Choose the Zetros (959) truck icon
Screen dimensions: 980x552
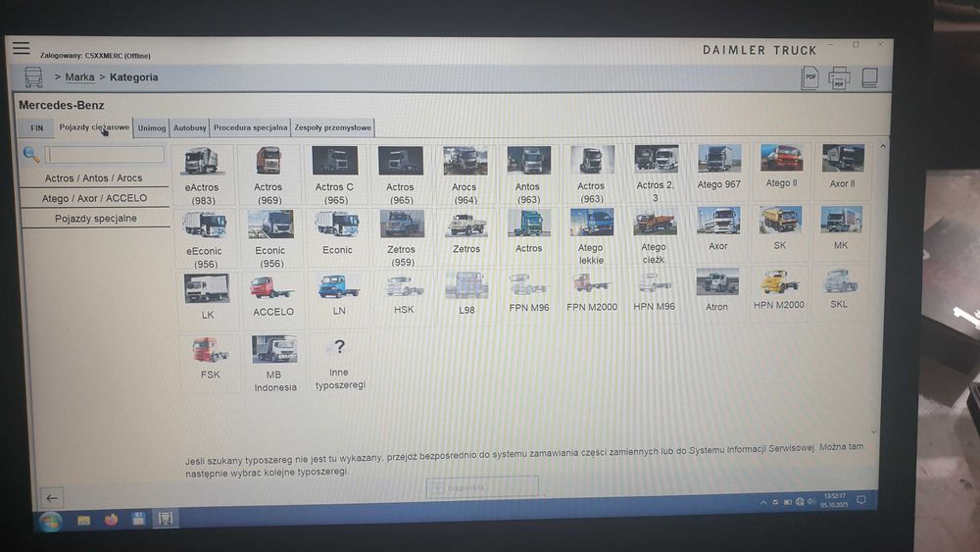click(402, 224)
